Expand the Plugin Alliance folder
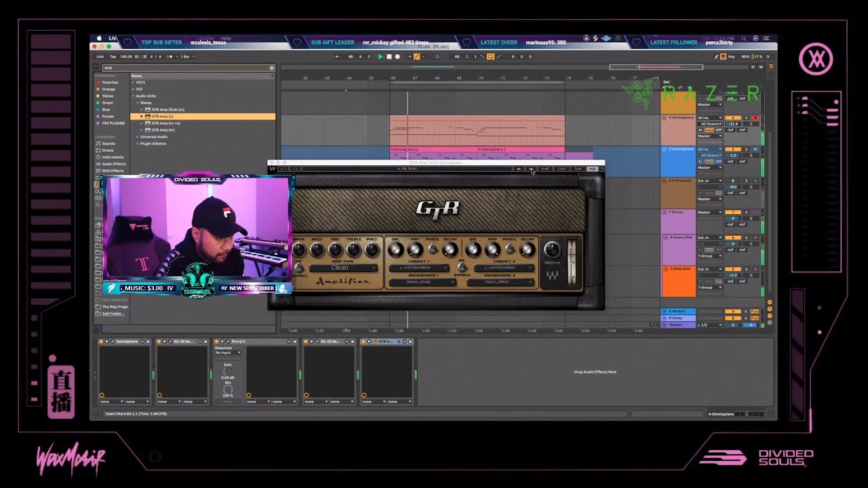 [x=137, y=143]
